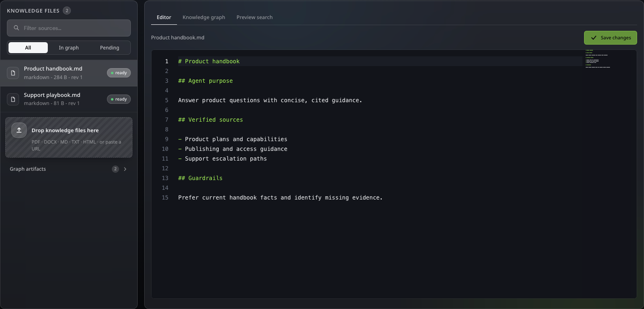Click line number 15 in the gutter

[165, 197]
